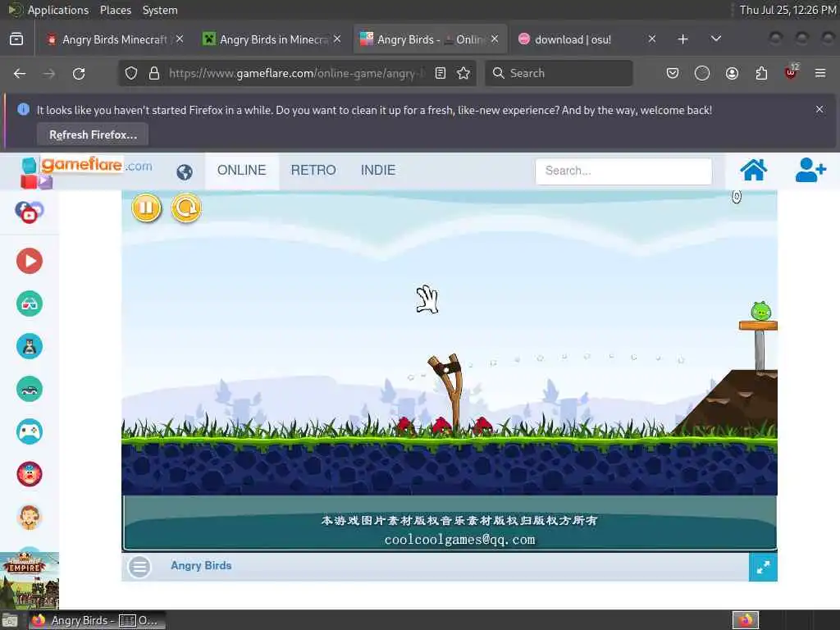
Task: Open the social media icons in sidebar
Action: pyautogui.click(x=30, y=212)
